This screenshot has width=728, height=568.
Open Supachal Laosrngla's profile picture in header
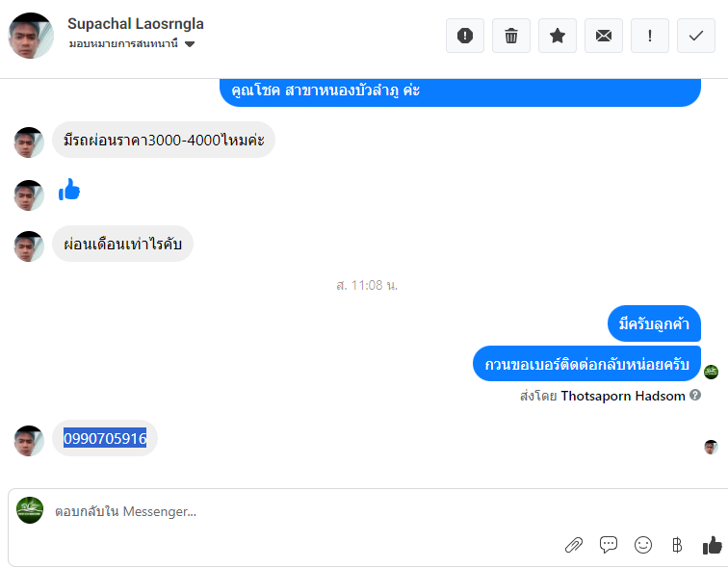coord(31,36)
